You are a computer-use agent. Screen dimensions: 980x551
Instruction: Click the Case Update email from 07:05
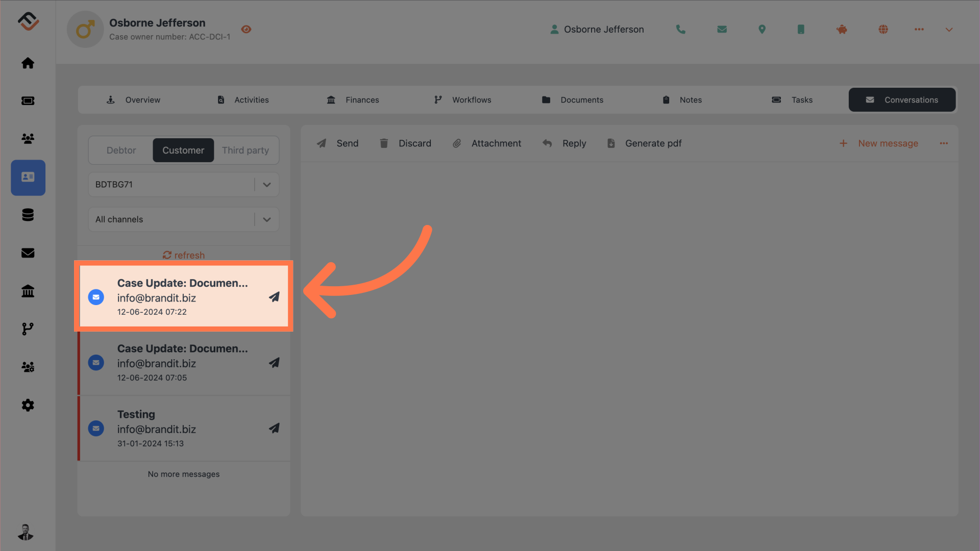pyautogui.click(x=184, y=362)
